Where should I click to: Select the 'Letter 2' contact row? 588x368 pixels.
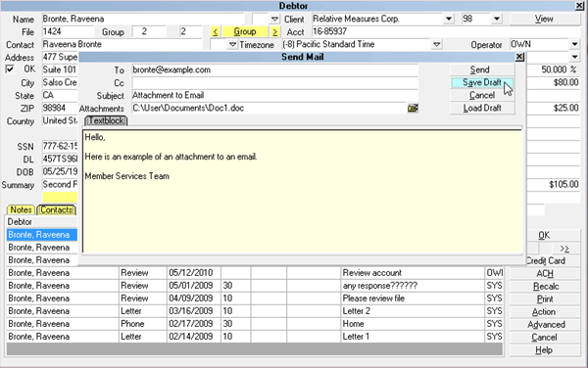coord(255,311)
